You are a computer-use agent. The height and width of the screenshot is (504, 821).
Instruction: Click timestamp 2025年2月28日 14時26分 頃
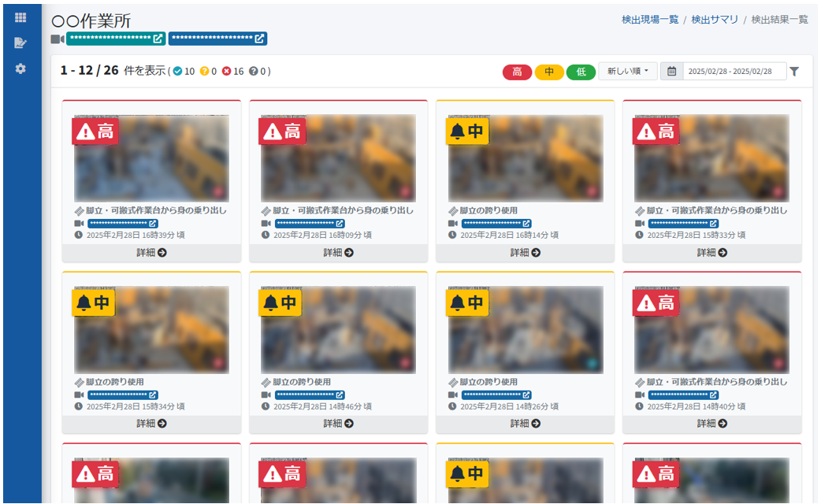pos(510,406)
